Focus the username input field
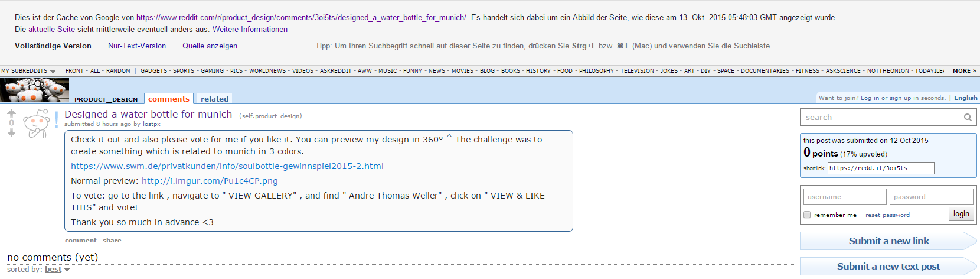The height and width of the screenshot is (279, 980). [844, 197]
